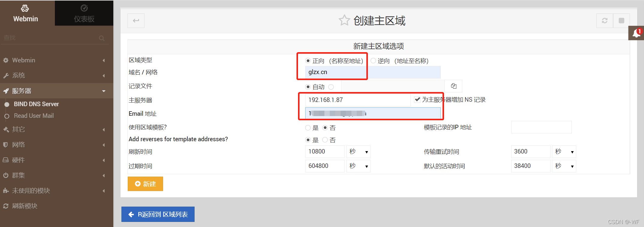Click the reload icon at top right
The width and height of the screenshot is (644, 227).
605,21
